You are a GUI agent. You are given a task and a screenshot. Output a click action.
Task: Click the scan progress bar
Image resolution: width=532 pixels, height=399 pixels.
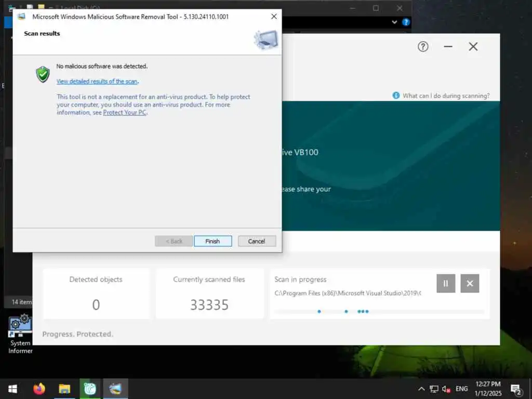[x=379, y=311]
